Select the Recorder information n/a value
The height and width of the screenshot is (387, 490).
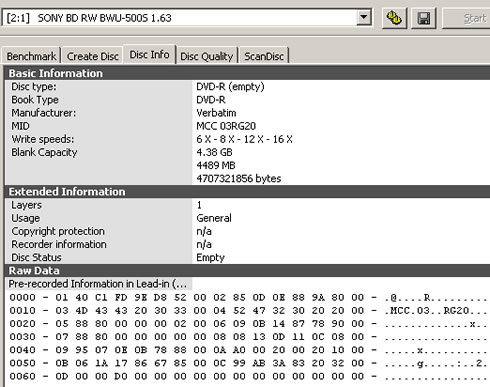[x=204, y=244]
